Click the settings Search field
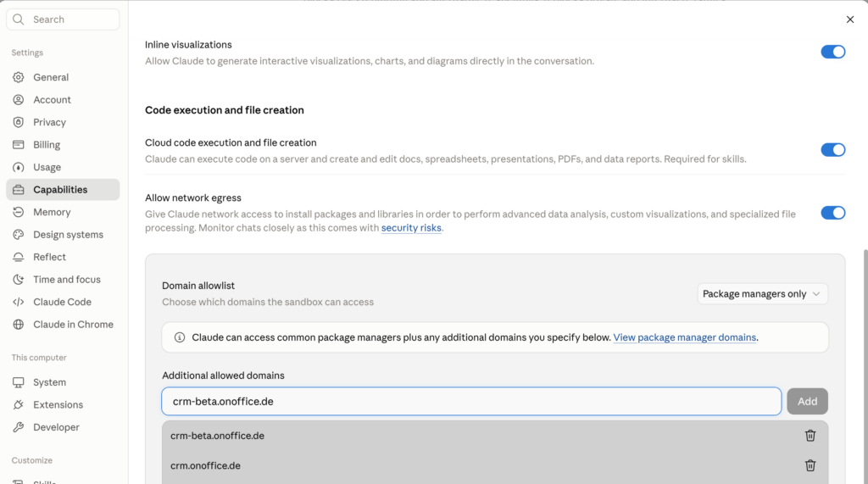Screen dimensions: 868x484 pyautogui.click(x=63, y=19)
